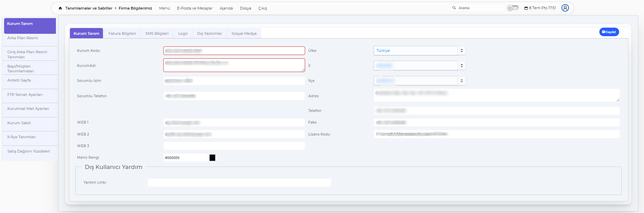Expand the İl province dropdown
The height and width of the screenshot is (213, 644).
[x=419, y=66]
